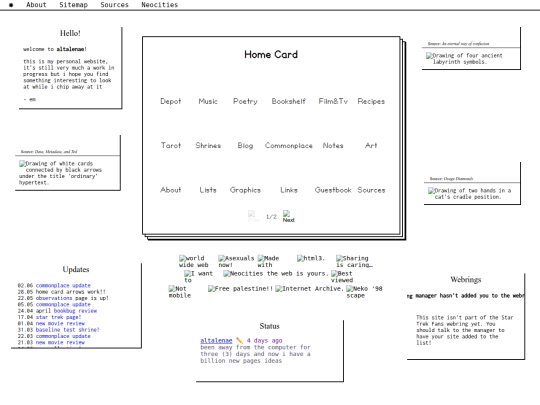Screen dimensions: 540x405
Task: Click the webring manager scrolling message
Action: (466, 296)
